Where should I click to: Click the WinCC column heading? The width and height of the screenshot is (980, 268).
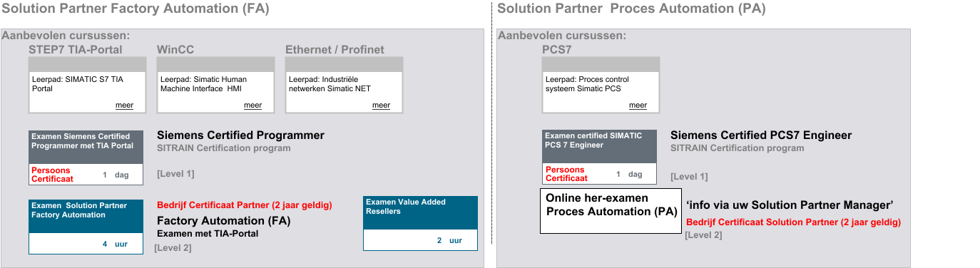click(x=175, y=49)
